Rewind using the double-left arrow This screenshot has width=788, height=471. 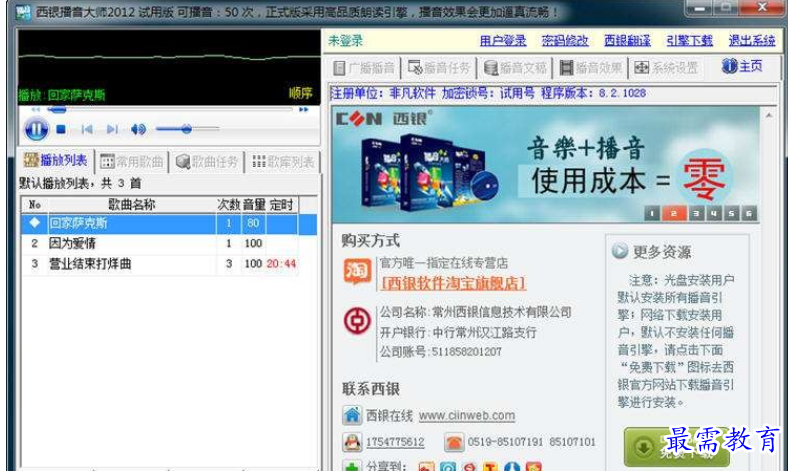click(35, 109)
